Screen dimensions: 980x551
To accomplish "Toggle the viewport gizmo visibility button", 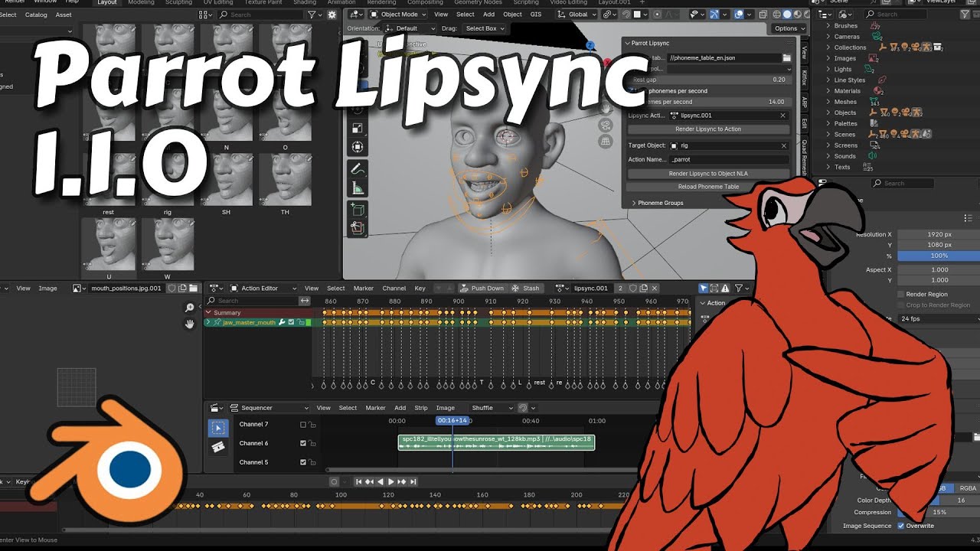I will (x=715, y=14).
